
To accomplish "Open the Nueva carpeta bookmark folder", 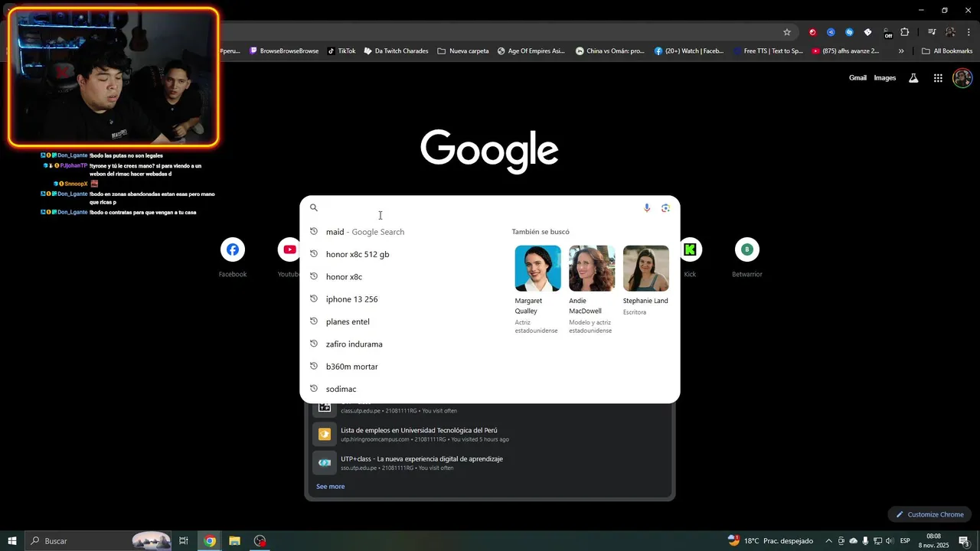I will 462,51.
